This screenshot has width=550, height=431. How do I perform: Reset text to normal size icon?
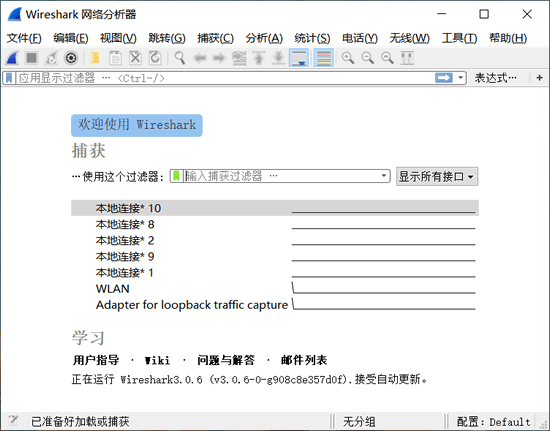(387, 58)
